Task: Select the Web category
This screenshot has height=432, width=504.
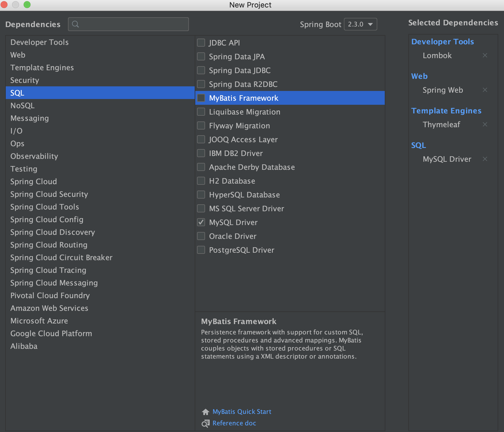Action: (x=100, y=55)
